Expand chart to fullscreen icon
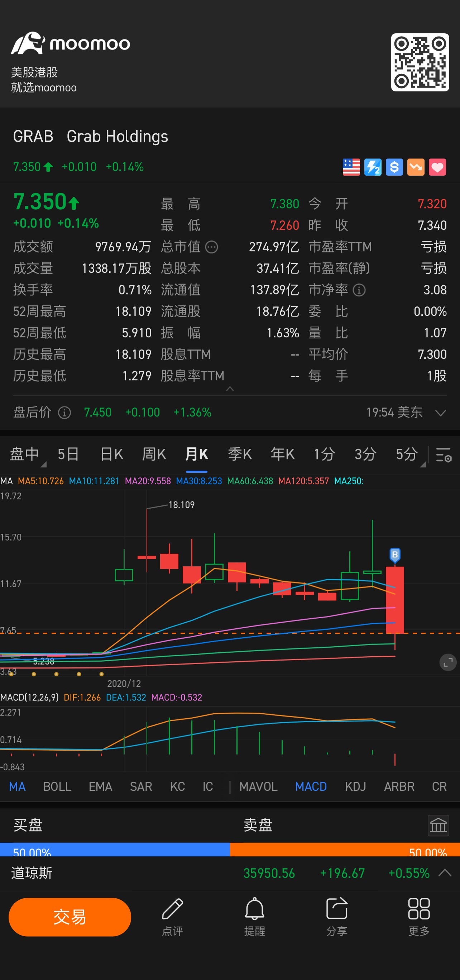Screen dimensions: 460x980 [448, 662]
